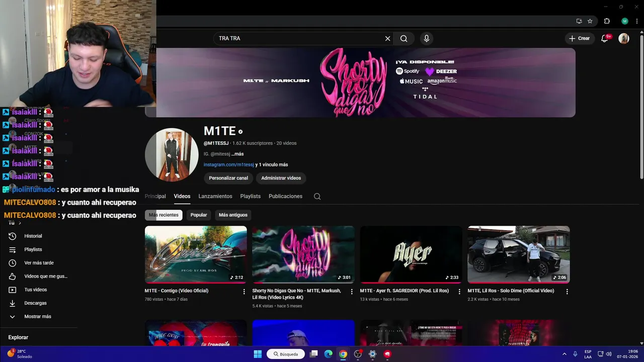This screenshot has height=362, width=644.
Task: Open Task View from the taskbar
Action: click(x=314, y=354)
